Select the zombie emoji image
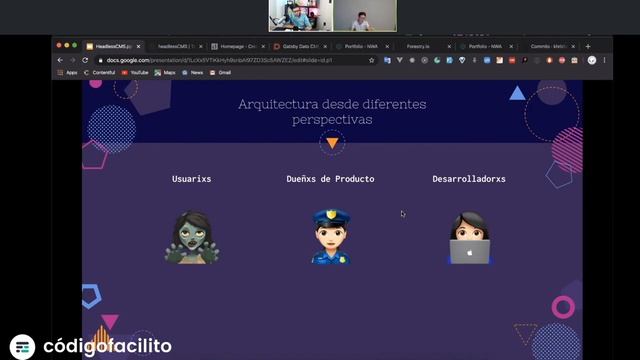This screenshot has width=640, height=360. click(x=192, y=237)
